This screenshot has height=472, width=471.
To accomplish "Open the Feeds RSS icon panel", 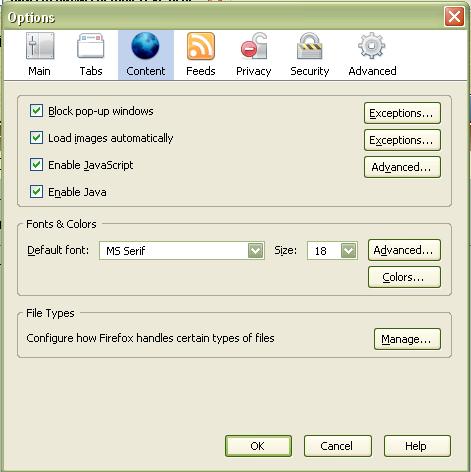I will [x=201, y=46].
